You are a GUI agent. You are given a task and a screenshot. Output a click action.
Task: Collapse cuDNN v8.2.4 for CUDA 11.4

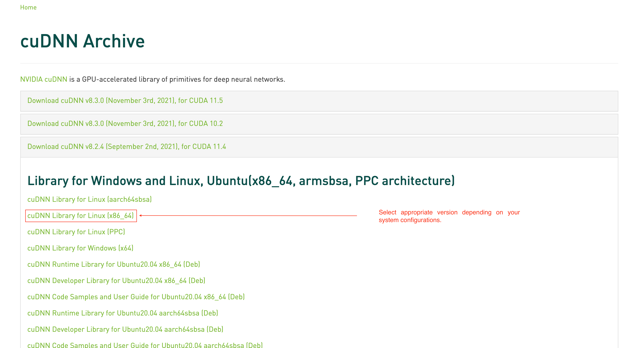126,147
